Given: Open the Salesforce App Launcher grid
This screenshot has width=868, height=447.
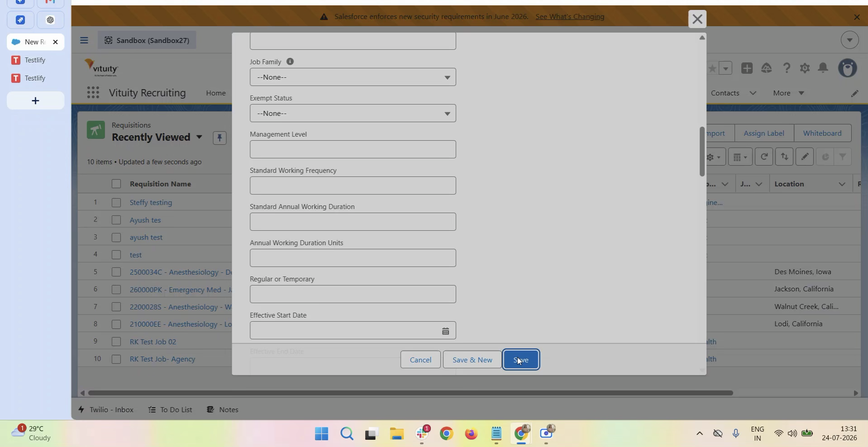Looking at the screenshot, I should tap(93, 93).
